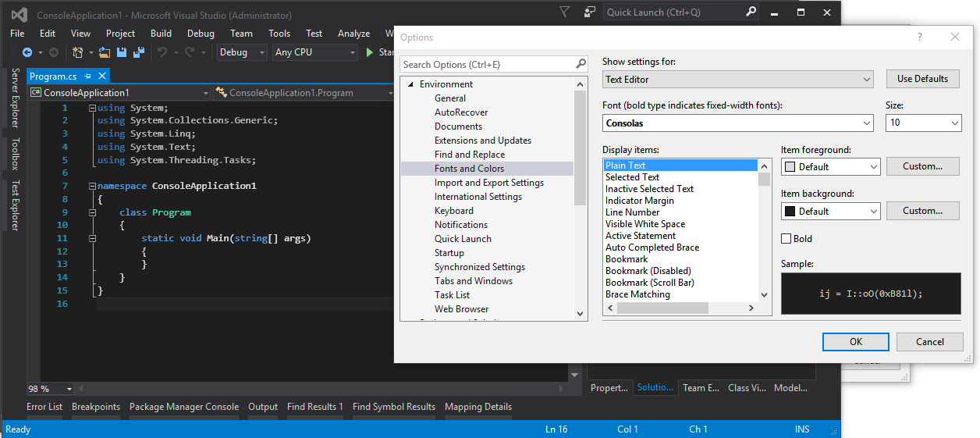Switch to the Error List tab
Viewport: 980px width, 438px height.
(x=44, y=407)
